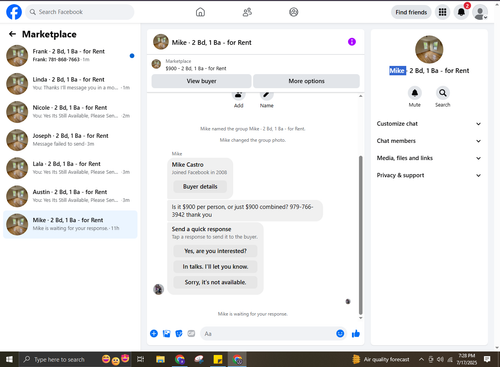The image size is (500, 367).
Task: Send quick reply 'Sorry, it's not available.'
Action: tap(215, 282)
